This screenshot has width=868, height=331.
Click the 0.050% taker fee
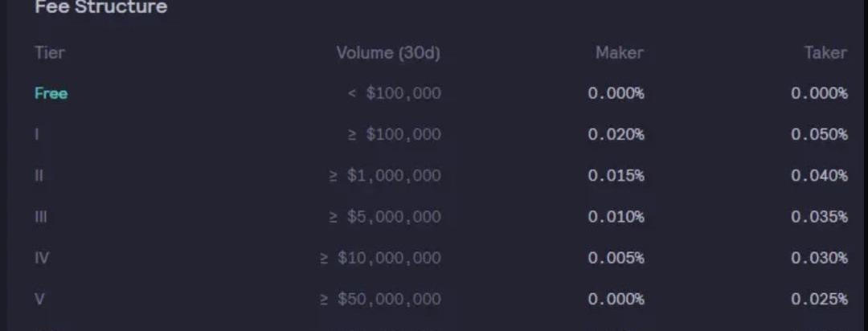pos(819,134)
